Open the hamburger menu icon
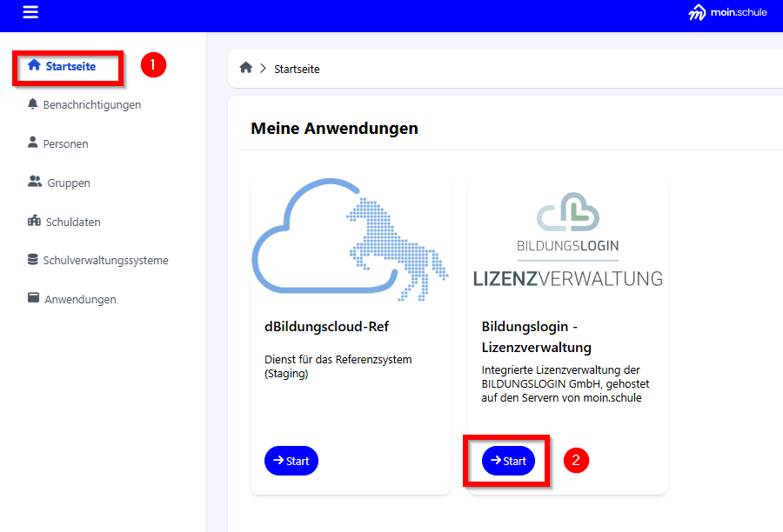Image resolution: width=783 pixels, height=532 pixels. [x=30, y=12]
